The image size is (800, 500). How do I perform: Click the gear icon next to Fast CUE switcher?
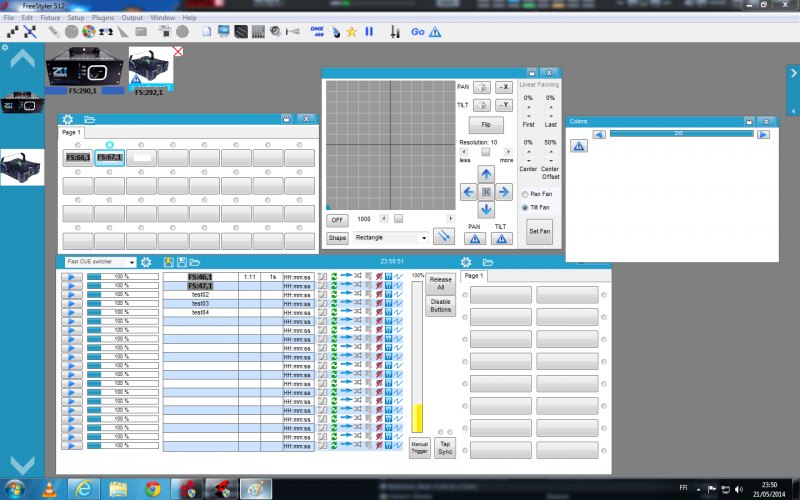coord(146,262)
